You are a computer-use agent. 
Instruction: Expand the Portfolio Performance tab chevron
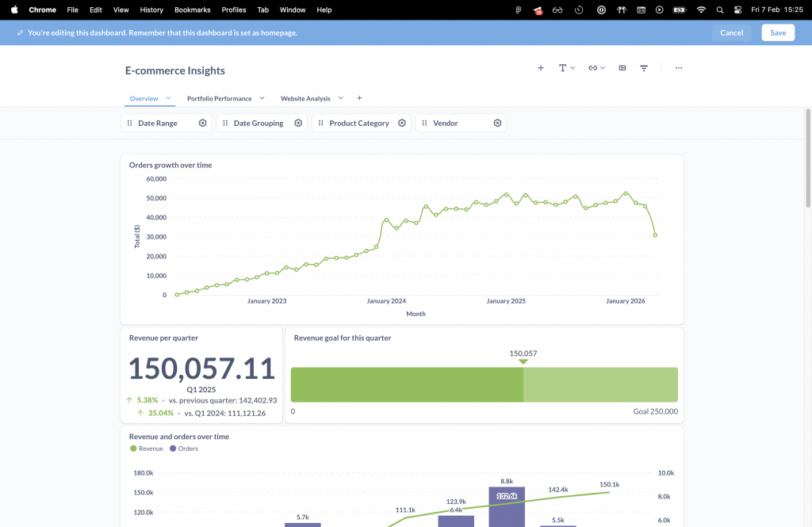tap(262, 98)
